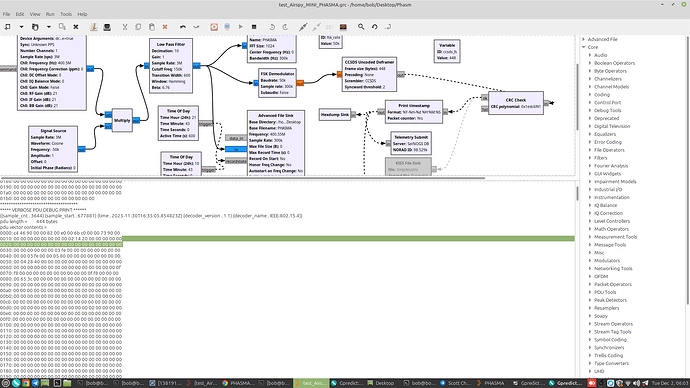Screen dimensions: 690x388
Task: Expand the Advanced File category
Action: tap(584, 39)
